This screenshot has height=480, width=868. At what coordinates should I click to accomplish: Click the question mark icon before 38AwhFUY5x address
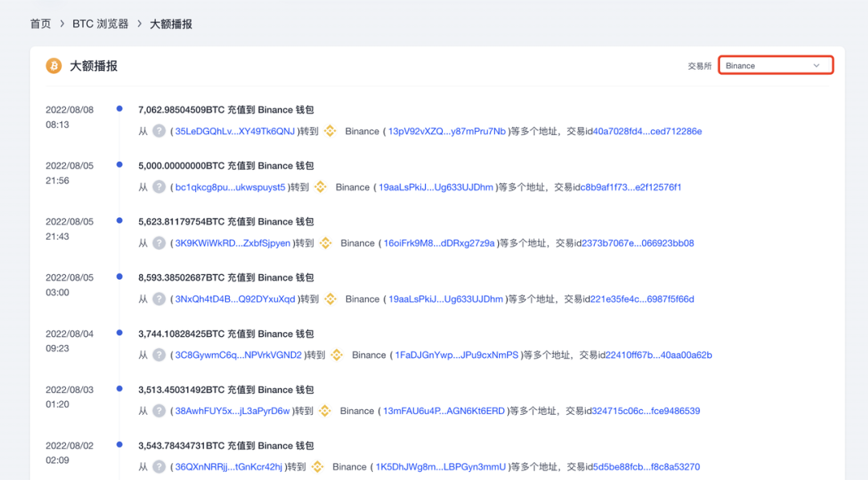pyautogui.click(x=159, y=411)
